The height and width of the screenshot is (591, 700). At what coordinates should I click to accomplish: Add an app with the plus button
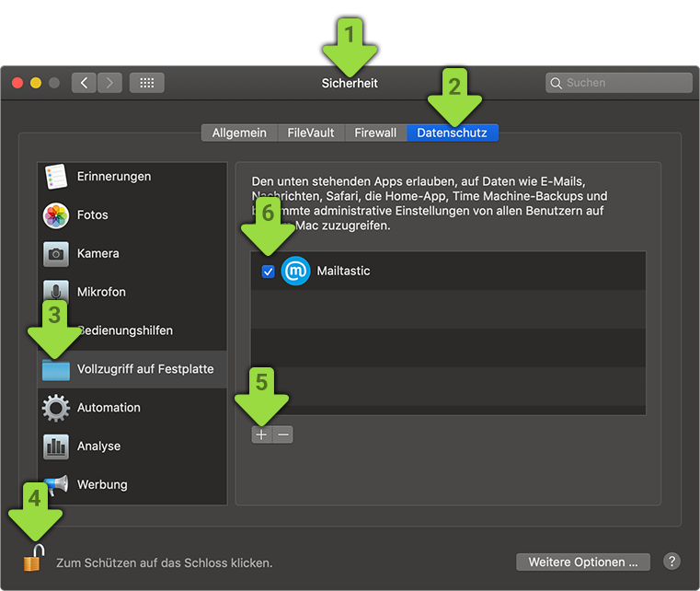tap(261, 435)
